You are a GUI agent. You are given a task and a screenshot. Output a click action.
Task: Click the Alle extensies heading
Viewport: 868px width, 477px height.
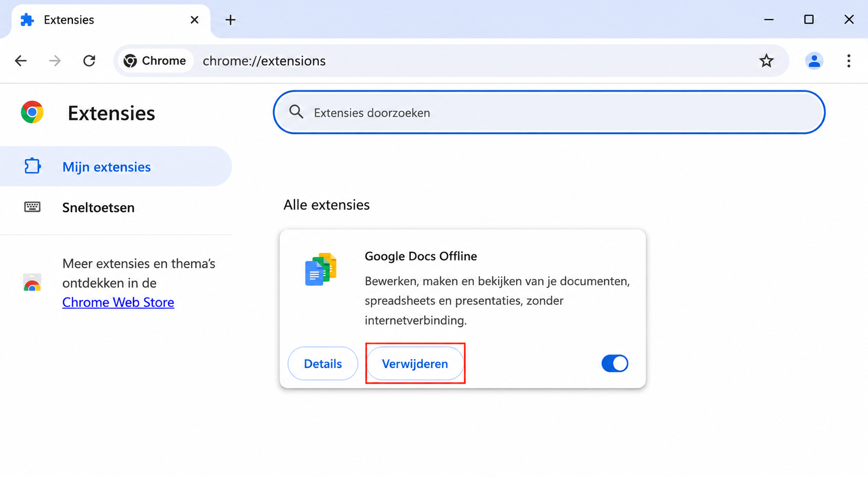pos(326,205)
